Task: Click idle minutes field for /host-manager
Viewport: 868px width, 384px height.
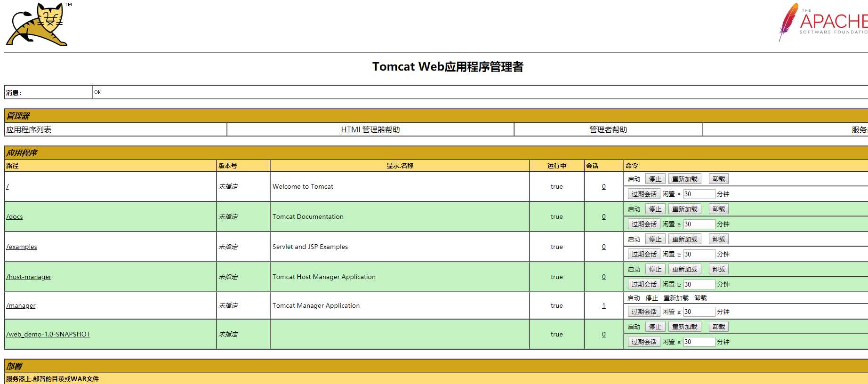Action: 699,284
